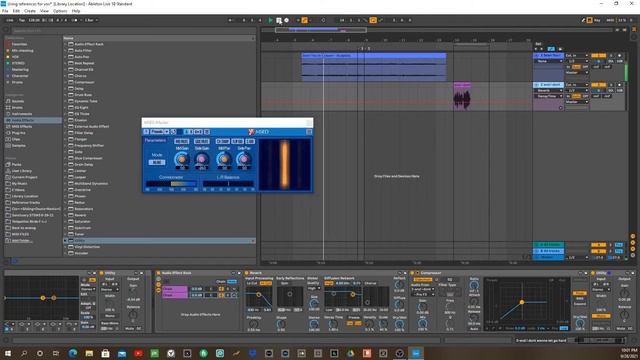Click the Compressor Attack knob
Screen dimensions: 640x360
tap(474, 301)
